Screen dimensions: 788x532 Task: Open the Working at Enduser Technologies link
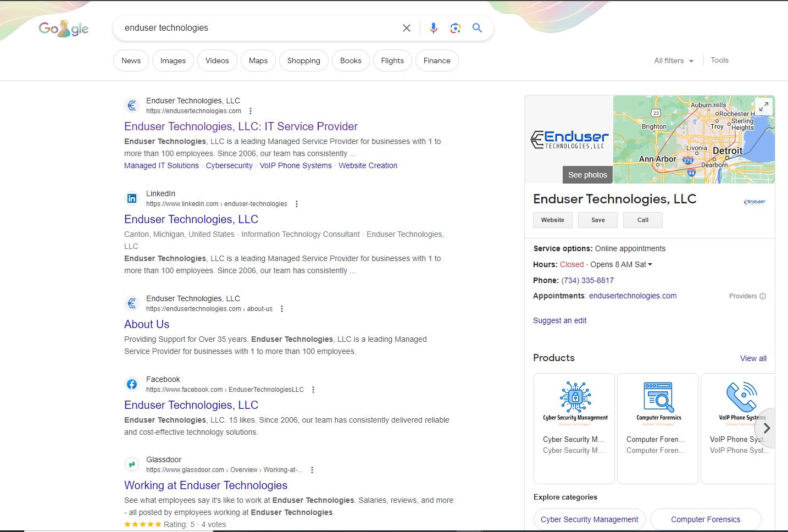click(206, 485)
